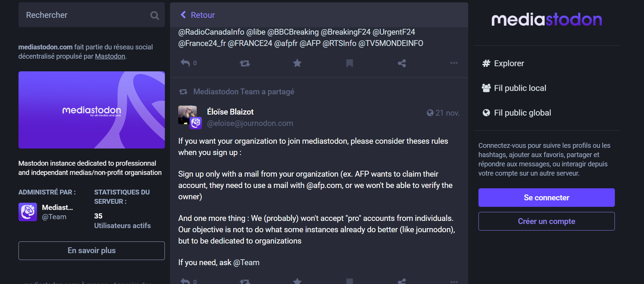Click the search magnifier icon
644x284 pixels.
(x=155, y=15)
